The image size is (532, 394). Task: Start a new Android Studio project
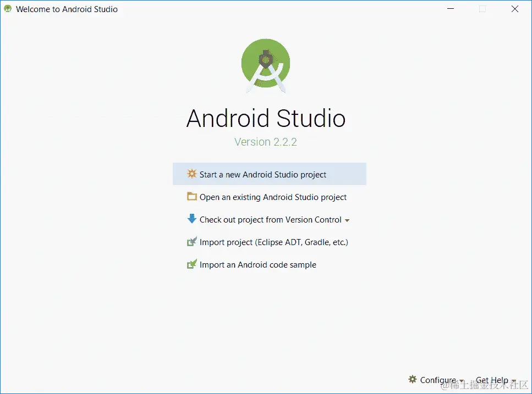tap(270, 174)
